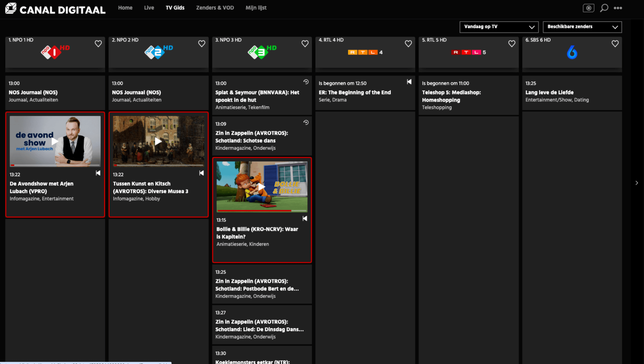
Task: Click '2. NPO 2 HD' channel title
Action: 125,40
